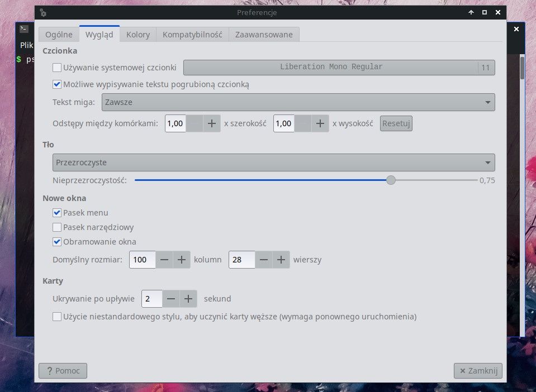Screen dimensions: 536x392
Task: Close the background terminal window
Action: 516,29
